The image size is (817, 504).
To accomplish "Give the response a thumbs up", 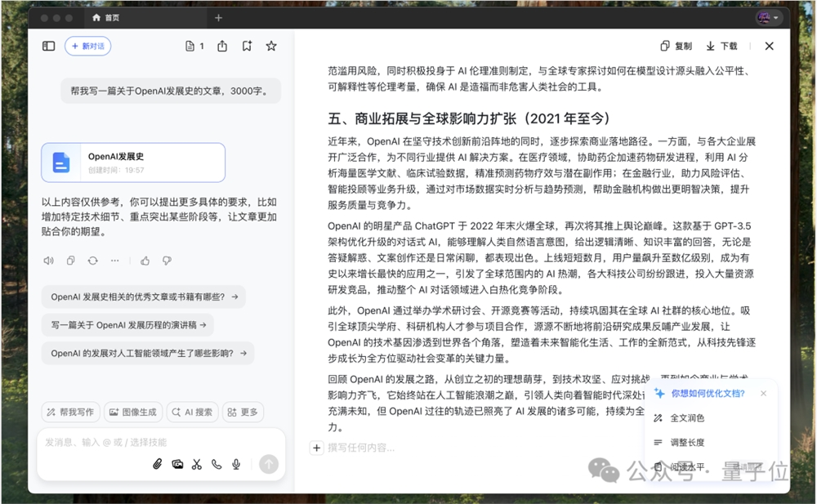I will (145, 260).
